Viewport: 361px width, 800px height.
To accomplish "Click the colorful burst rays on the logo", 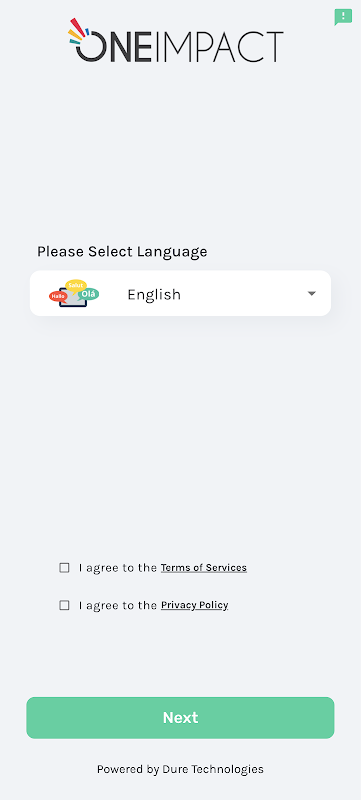I will [x=78, y=31].
